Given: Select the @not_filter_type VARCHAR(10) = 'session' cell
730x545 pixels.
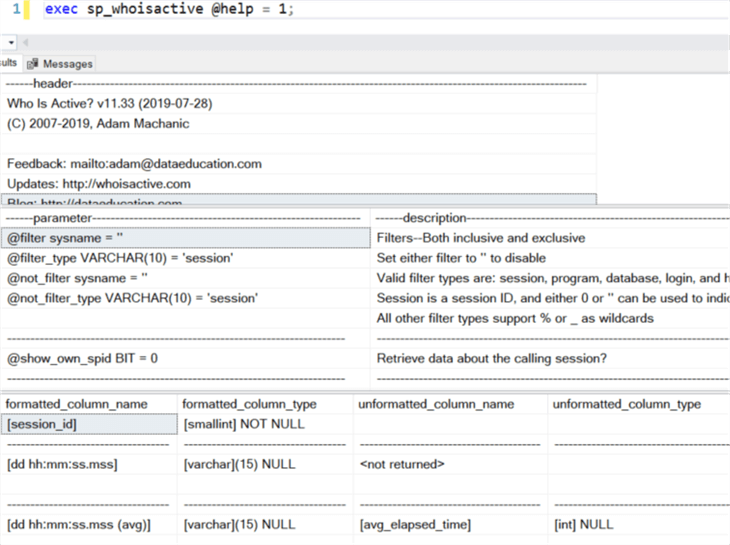Looking at the screenshot, I should [186, 298].
